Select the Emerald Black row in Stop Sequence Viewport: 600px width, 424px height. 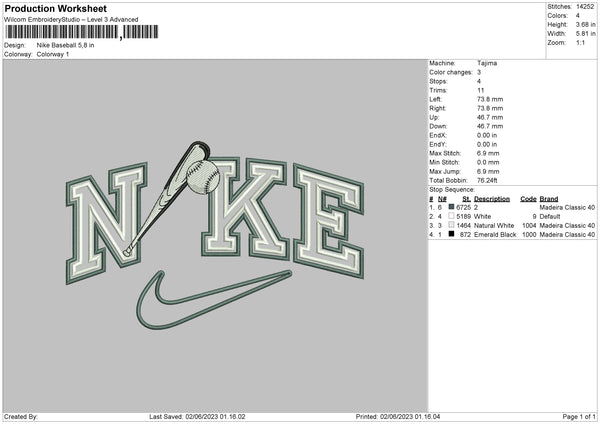click(x=512, y=234)
